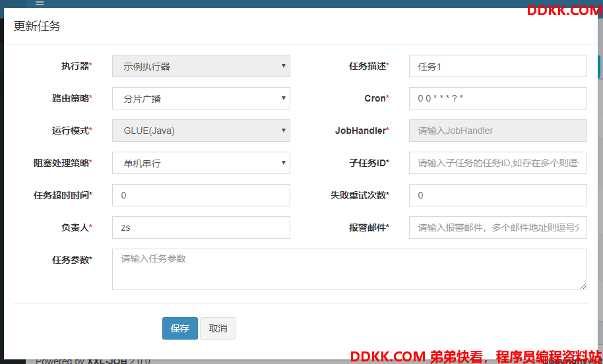
Task: Click the 取消 button
Action: [x=218, y=328]
